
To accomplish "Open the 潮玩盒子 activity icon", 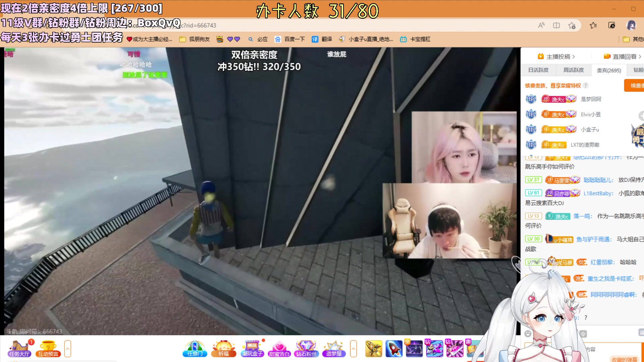I will point(252,349).
